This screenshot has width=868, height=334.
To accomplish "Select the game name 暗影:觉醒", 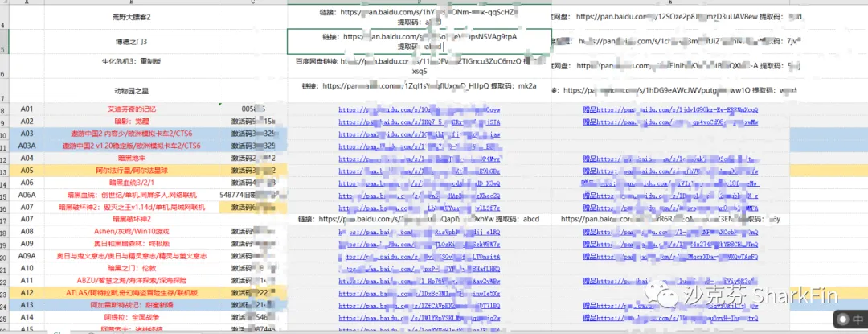I will (x=132, y=121).
